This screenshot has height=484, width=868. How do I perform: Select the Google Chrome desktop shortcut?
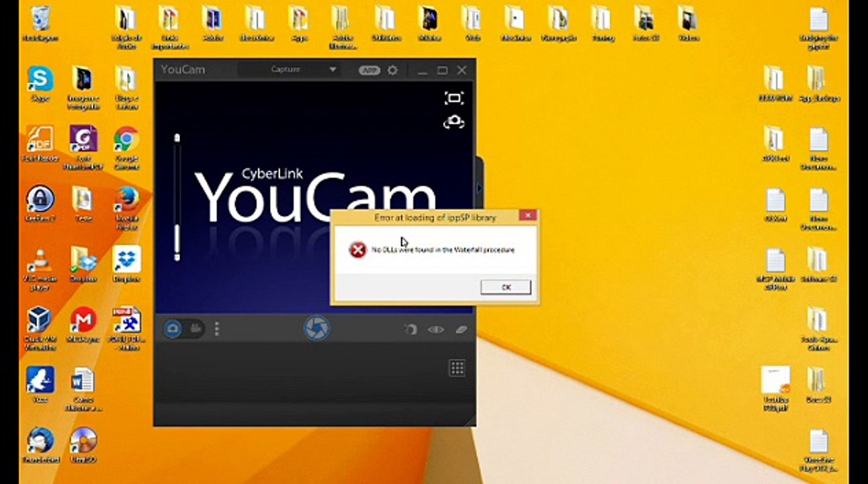pos(126,147)
